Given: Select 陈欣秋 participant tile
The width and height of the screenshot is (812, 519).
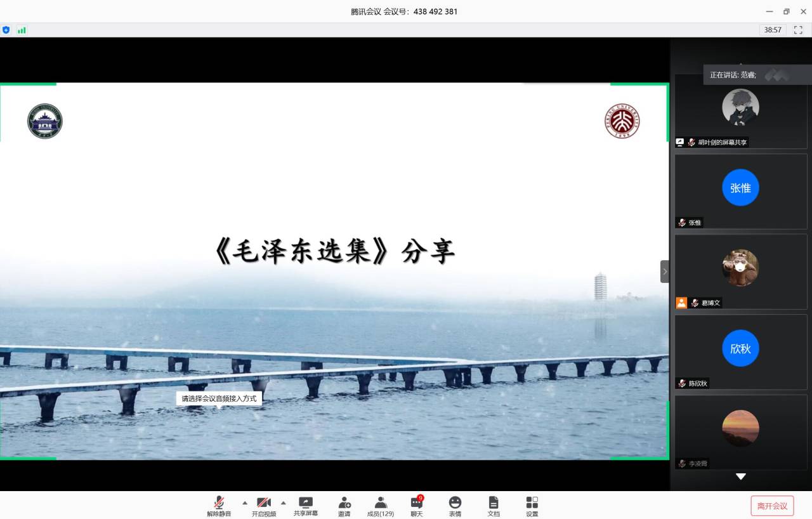Looking at the screenshot, I should (740, 351).
